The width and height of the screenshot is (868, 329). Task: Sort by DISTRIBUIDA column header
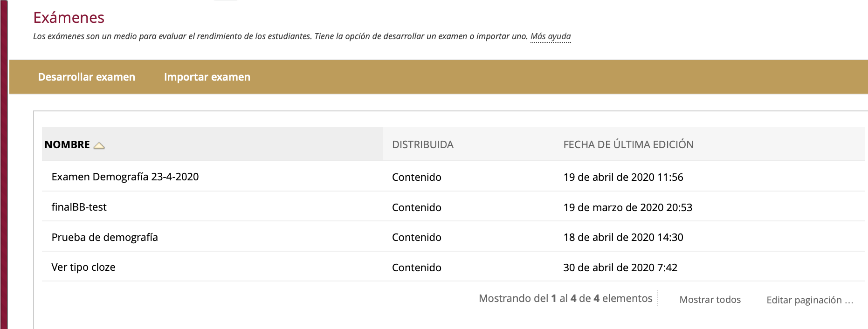[422, 144]
